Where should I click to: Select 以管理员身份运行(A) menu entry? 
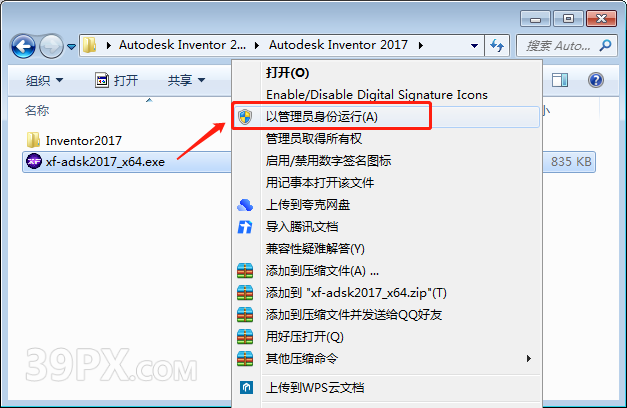point(322,117)
